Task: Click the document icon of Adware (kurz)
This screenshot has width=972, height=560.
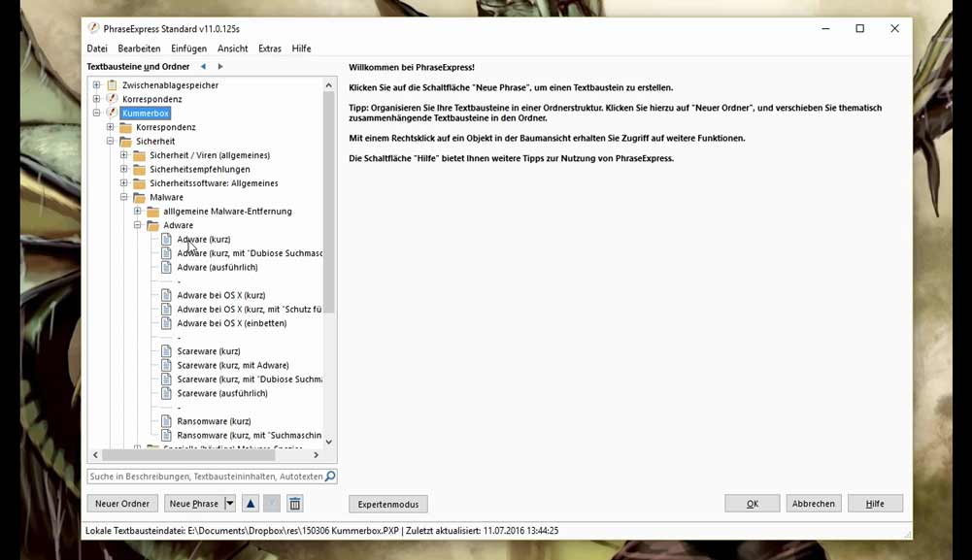Action: click(x=166, y=239)
